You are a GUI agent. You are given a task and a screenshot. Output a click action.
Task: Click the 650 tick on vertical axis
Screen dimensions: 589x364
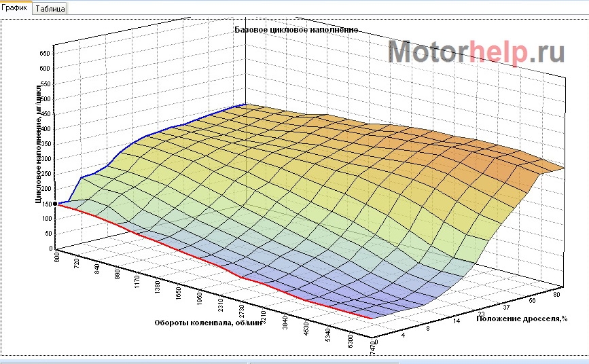point(45,53)
